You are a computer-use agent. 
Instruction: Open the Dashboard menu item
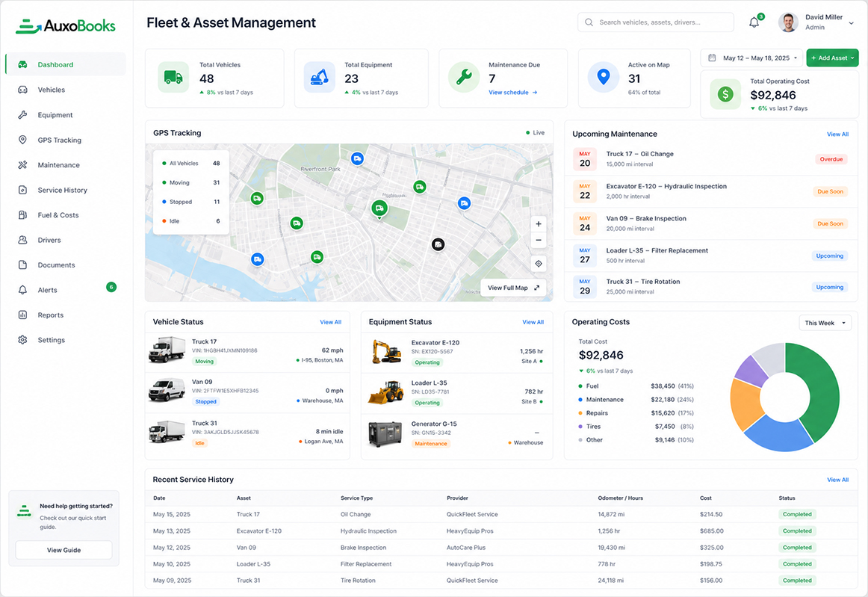(x=66, y=64)
